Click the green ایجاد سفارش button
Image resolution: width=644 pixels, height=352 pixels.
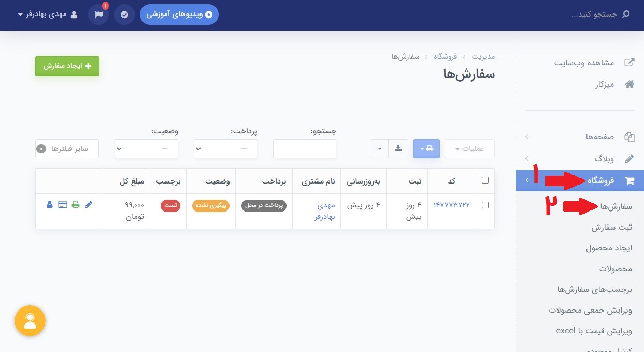(67, 66)
